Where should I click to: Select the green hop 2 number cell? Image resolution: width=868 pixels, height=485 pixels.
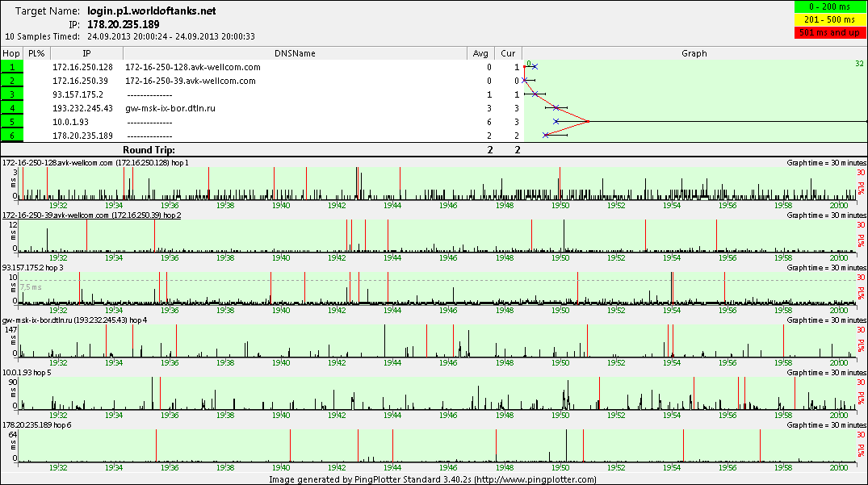coord(11,81)
